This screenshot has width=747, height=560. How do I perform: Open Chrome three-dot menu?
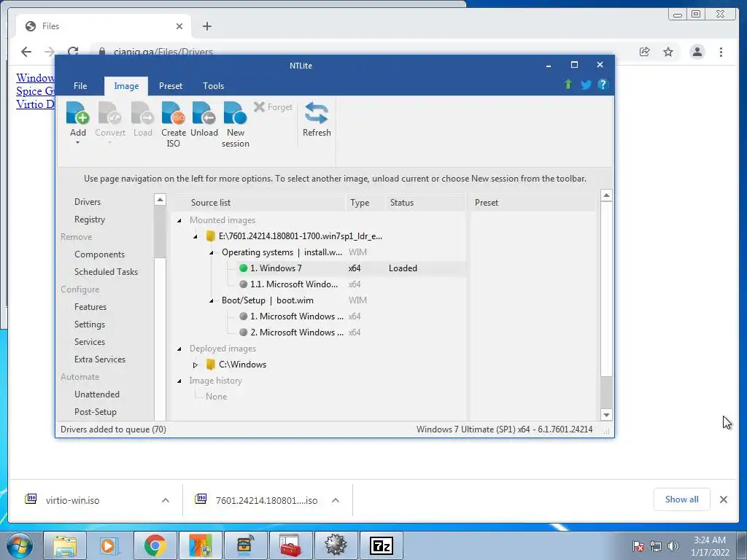click(721, 52)
